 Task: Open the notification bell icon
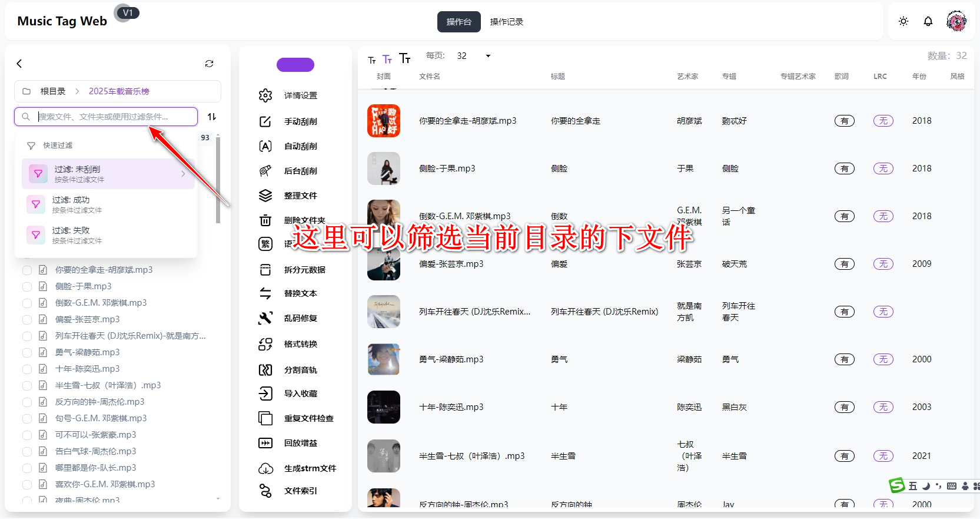(928, 21)
